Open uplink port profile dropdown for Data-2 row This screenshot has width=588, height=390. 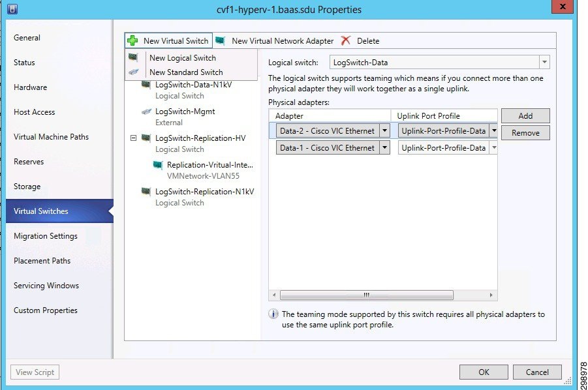click(494, 130)
